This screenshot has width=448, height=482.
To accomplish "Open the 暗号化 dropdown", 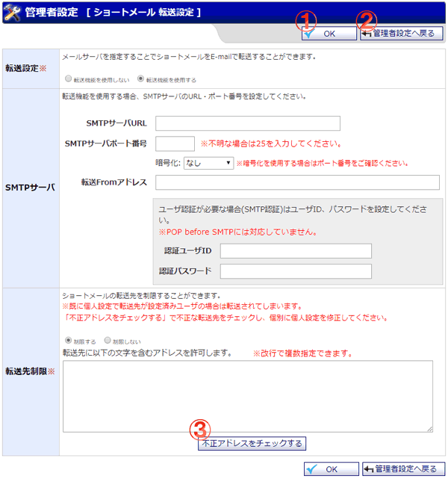I will coord(208,163).
